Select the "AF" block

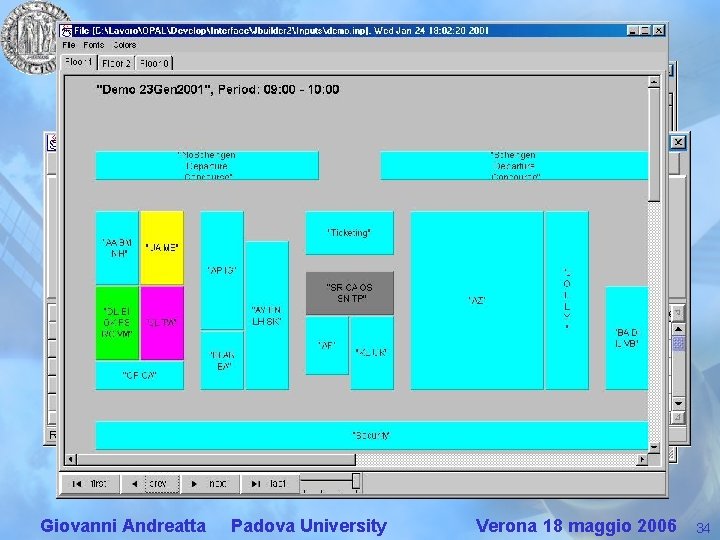click(x=327, y=345)
